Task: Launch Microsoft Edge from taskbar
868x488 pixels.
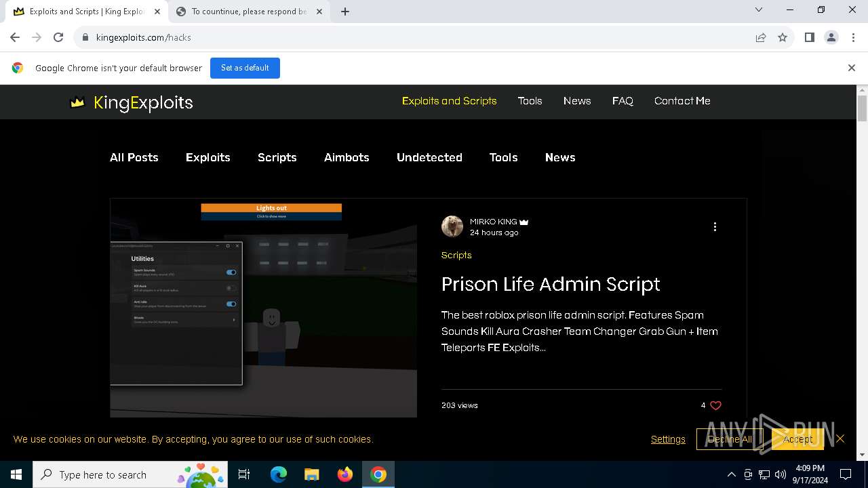Action: coord(279,474)
